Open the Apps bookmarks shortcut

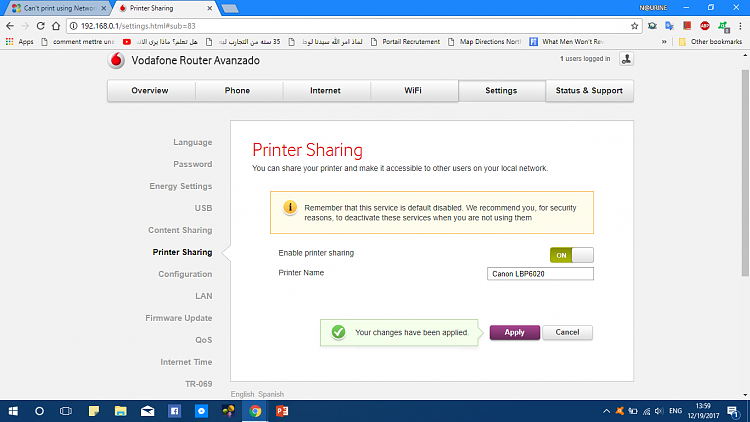pos(20,42)
